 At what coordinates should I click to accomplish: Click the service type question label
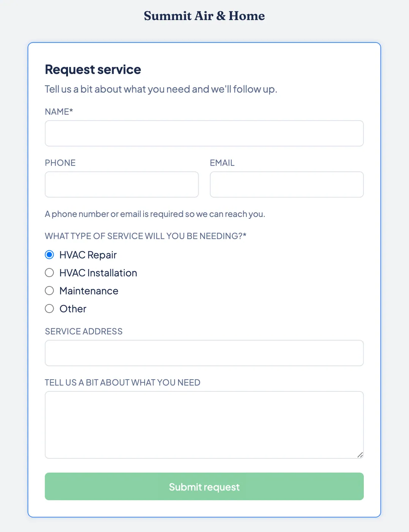click(x=146, y=236)
